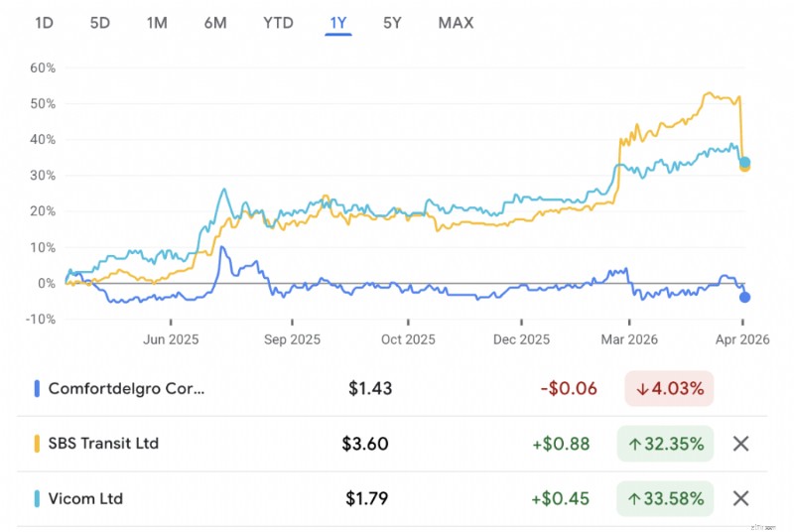Open SBS Transit Ltd stock
The width and height of the screenshot is (794, 532).
(x=392, y=444)
